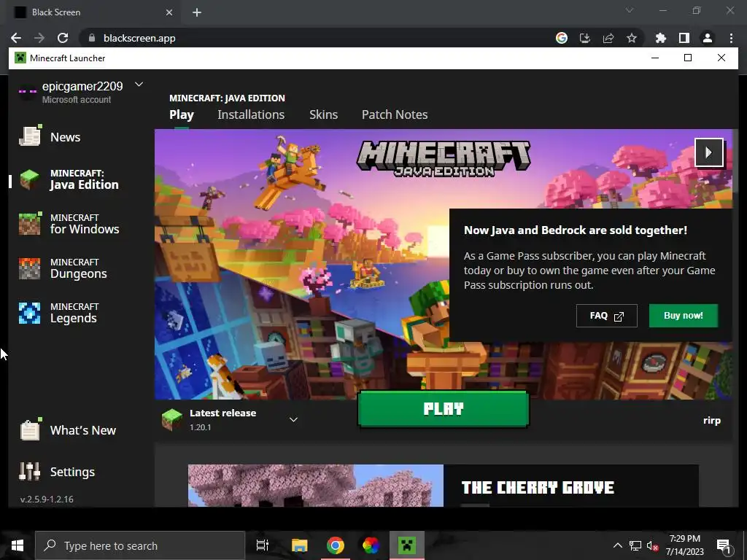Expand the Latest release version dropdown
Screen dimensions: 747x560
click(x=293, y=419)
